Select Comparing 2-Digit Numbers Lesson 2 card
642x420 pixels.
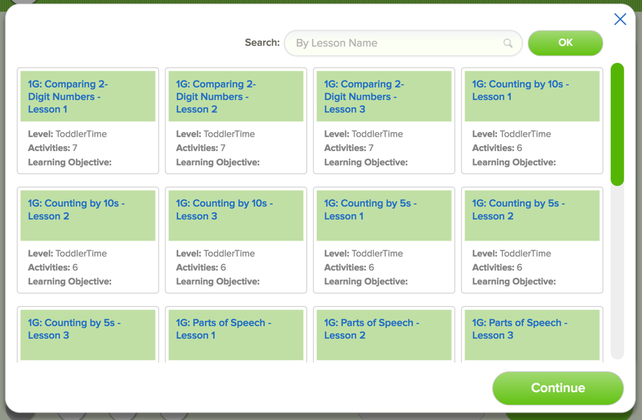236,120
